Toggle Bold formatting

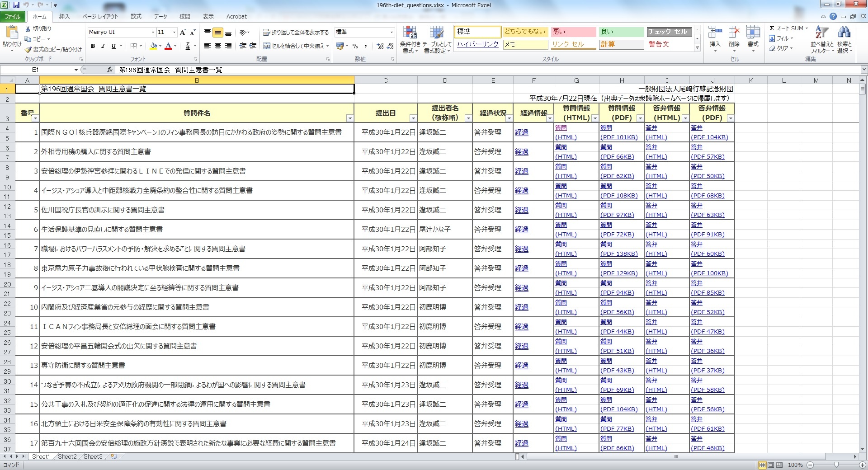tap(93, 46)
